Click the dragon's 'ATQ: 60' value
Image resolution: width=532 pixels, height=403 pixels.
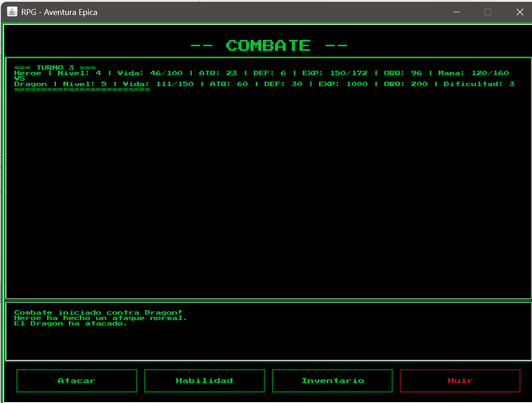(x=229, y=84)
